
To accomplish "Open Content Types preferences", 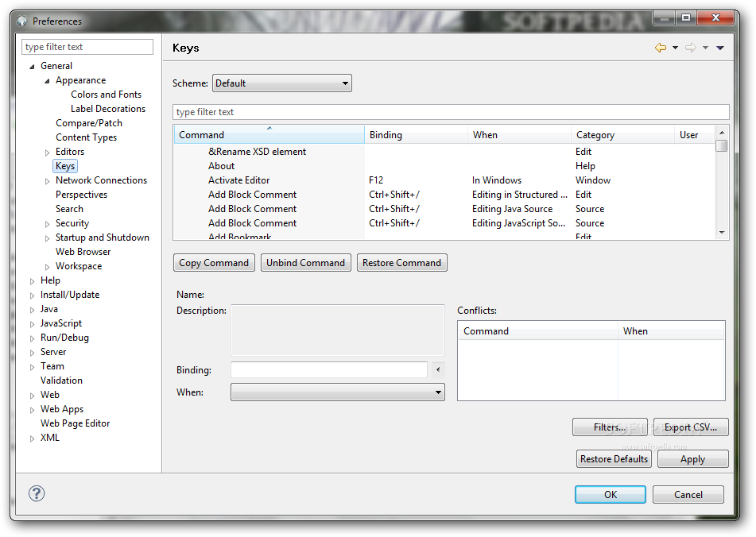I will click(86, 137).
